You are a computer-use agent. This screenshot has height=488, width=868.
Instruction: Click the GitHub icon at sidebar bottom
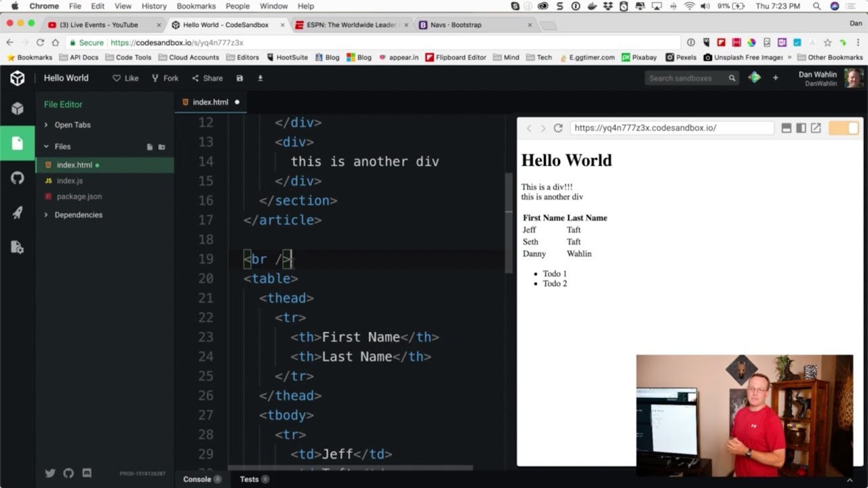68,473
